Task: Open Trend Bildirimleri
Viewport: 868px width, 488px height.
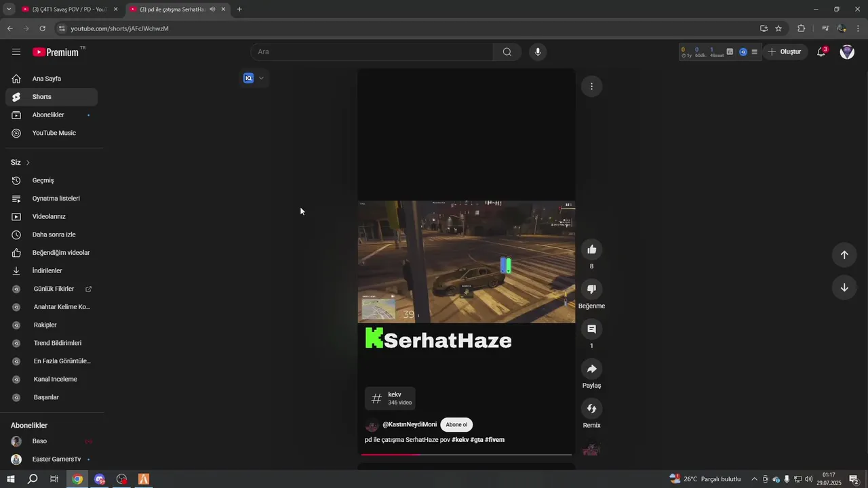Action: click(x=52, y=343)
